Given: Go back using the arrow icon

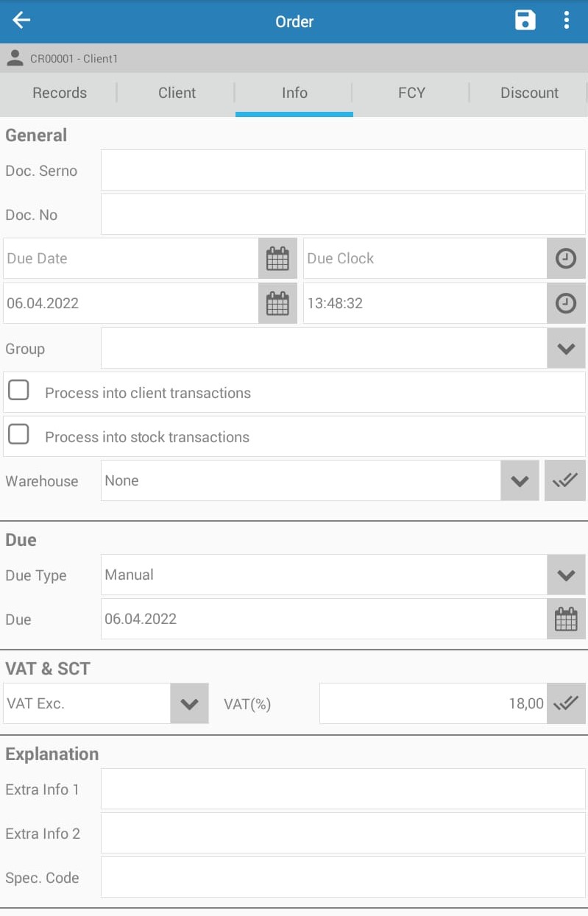Looking at the screenshot, I should pyautogui.click(x=21, y=21).
